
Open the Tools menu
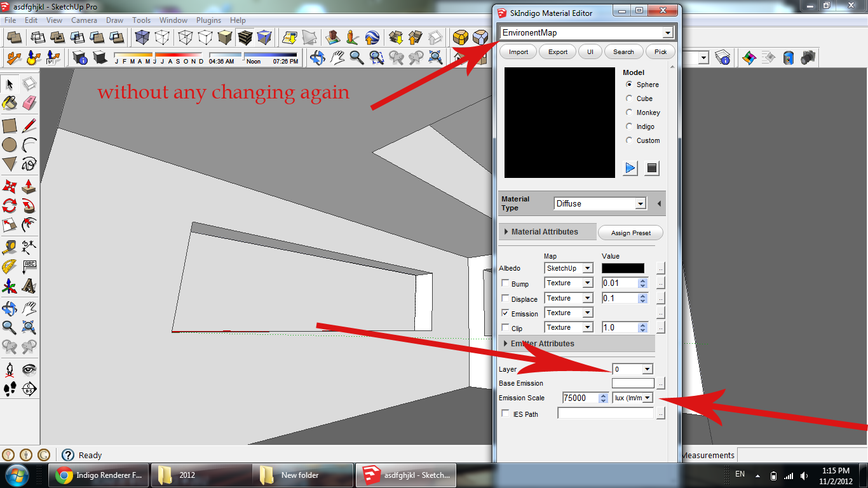[141, 20]
